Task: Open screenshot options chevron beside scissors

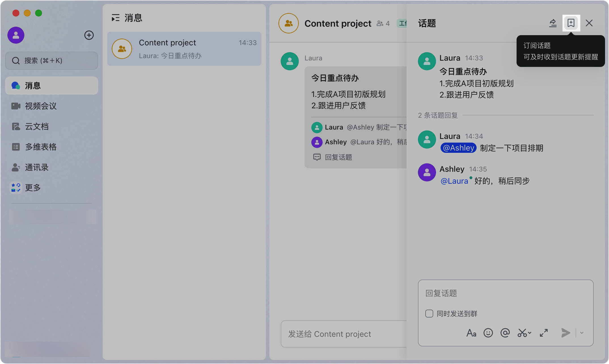Action: pos(530,333)
